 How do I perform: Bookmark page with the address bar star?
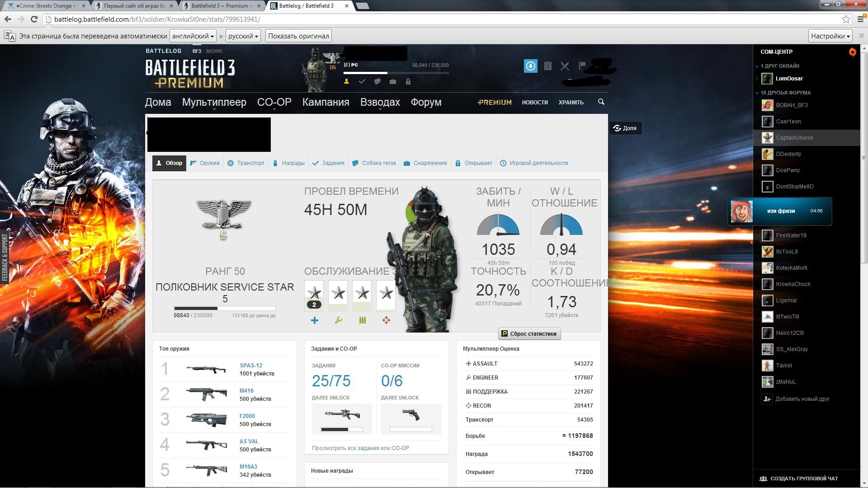tap(846, 19)
